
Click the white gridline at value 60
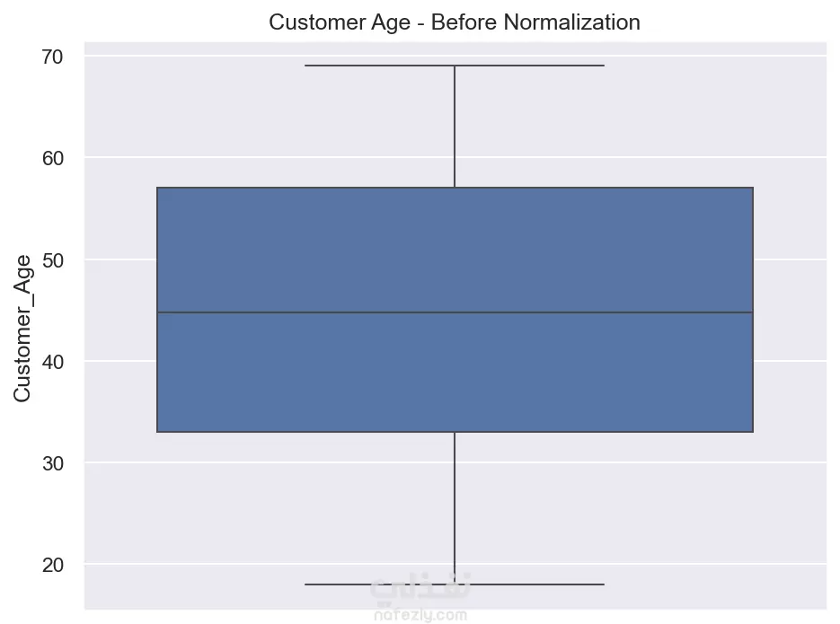(455, 157)
